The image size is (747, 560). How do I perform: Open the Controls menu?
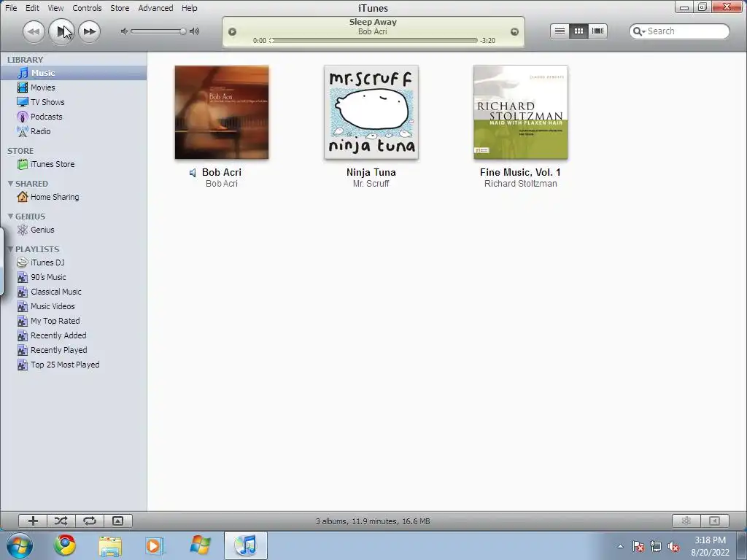coord(87,8)
